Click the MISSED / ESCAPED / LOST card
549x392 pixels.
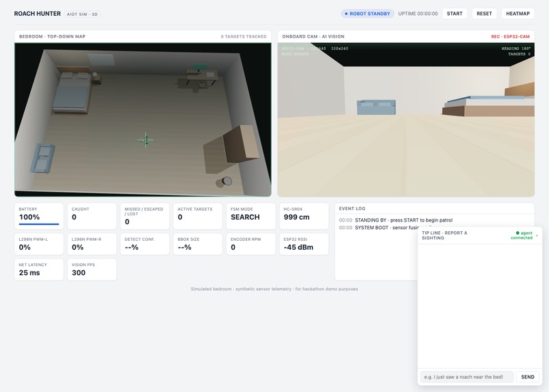[x=144, y=216]
